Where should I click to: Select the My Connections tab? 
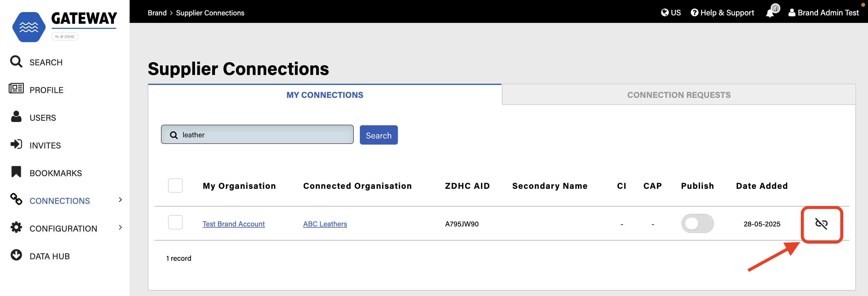pyautogui.click(x=324, y=95)
